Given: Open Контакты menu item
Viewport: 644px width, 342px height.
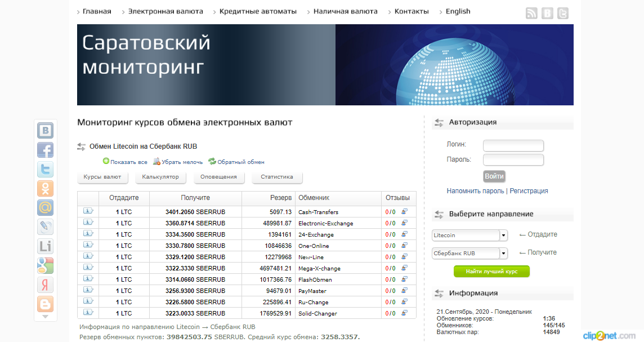Looking at the screenshot, I should click(x=412, y=11).
